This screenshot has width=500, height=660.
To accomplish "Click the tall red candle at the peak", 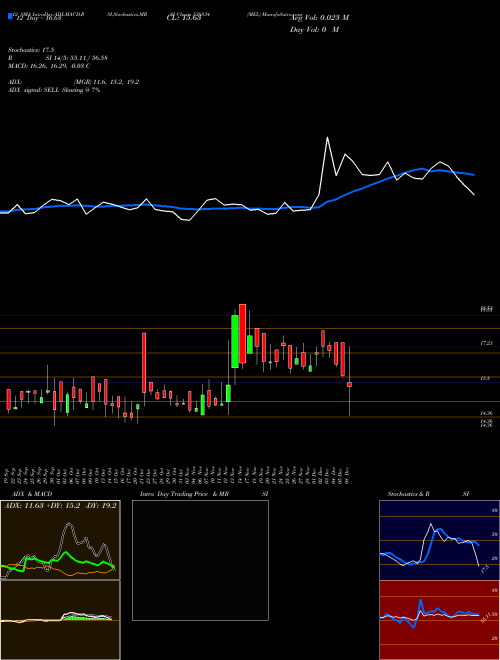I will pyautogui.click(x=242, y=333).
